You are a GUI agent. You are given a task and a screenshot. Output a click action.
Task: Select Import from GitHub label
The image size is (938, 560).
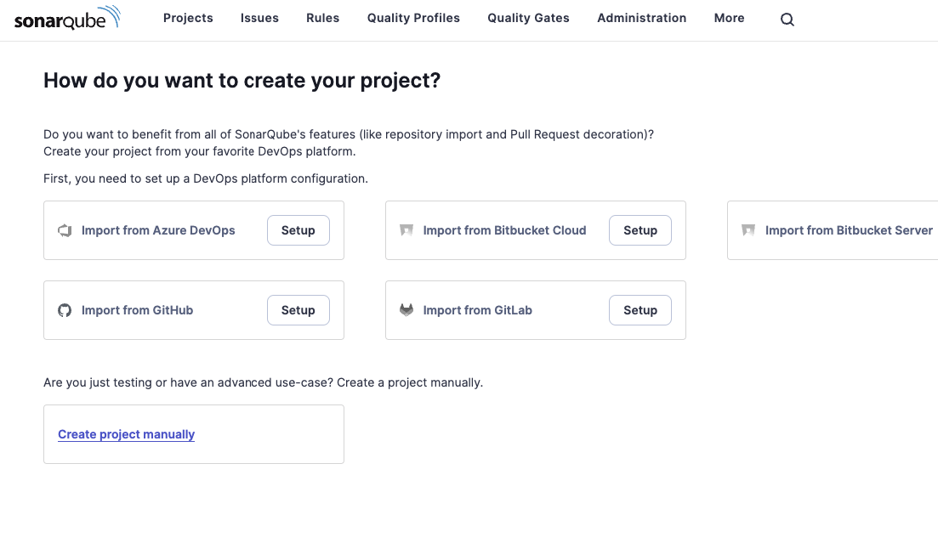(137, 310)
